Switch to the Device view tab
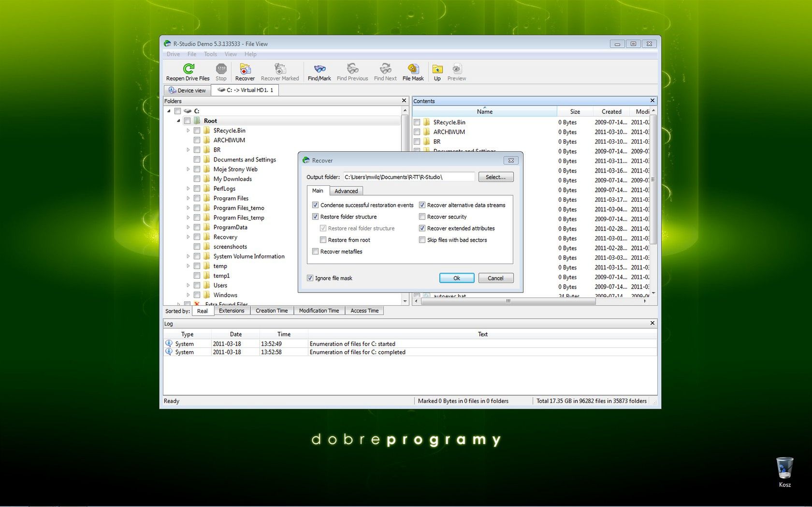Viewport: 812px width, 507px height. (187, 90)
